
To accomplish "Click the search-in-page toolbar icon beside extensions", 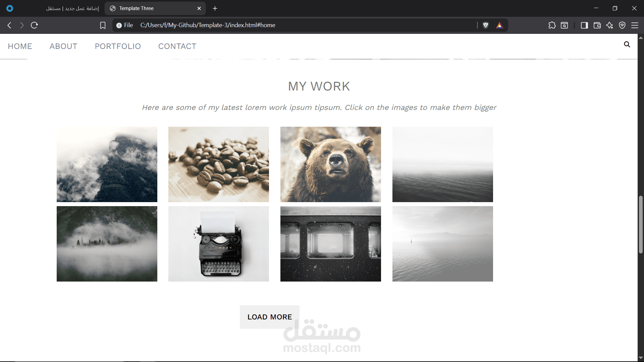I will click(565, 25).
